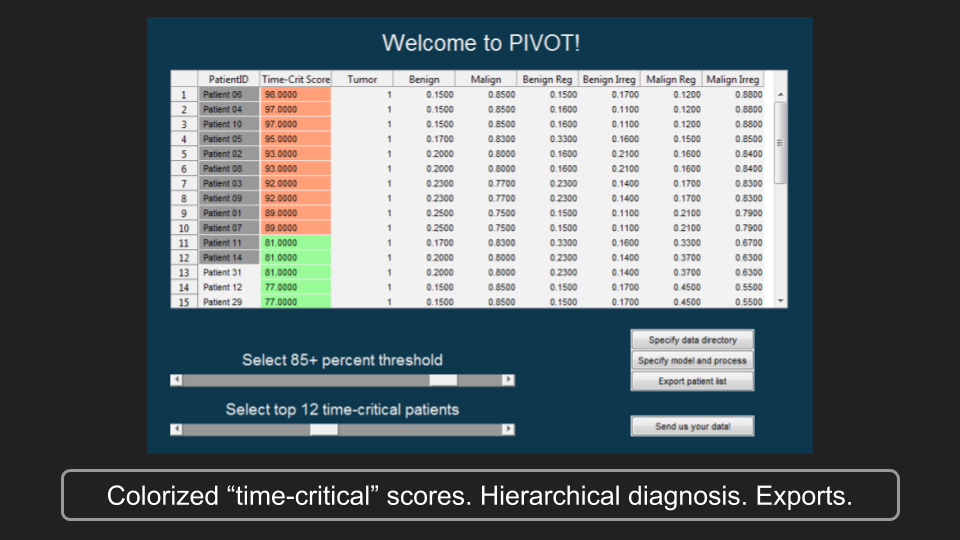Click the table scroll-up arrow
The width and height of the screenshot is (960, 540).
click(781, 94)
